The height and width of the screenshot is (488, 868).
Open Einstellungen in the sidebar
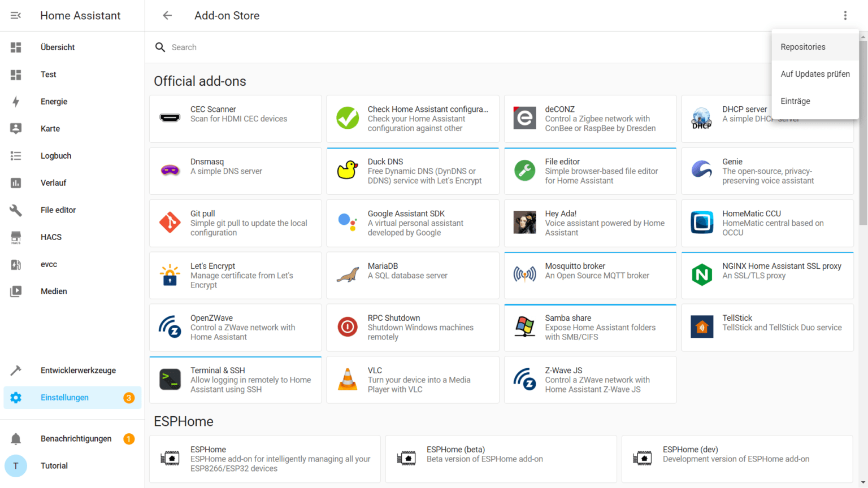click(64, 398)
